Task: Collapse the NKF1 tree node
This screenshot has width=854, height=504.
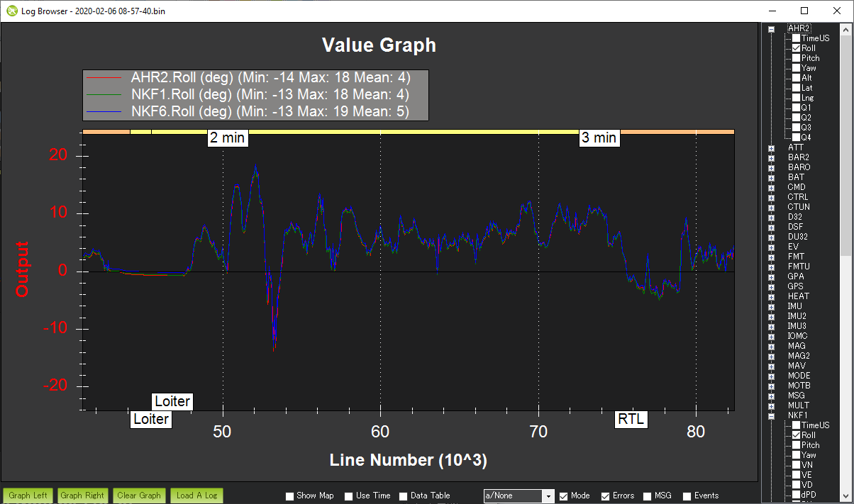Action: tap(771, 415)
